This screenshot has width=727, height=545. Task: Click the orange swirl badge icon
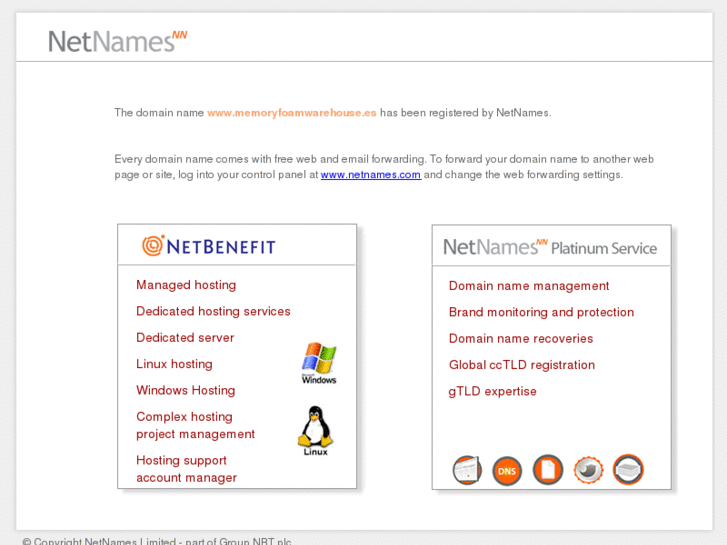(x=588, y=470)
